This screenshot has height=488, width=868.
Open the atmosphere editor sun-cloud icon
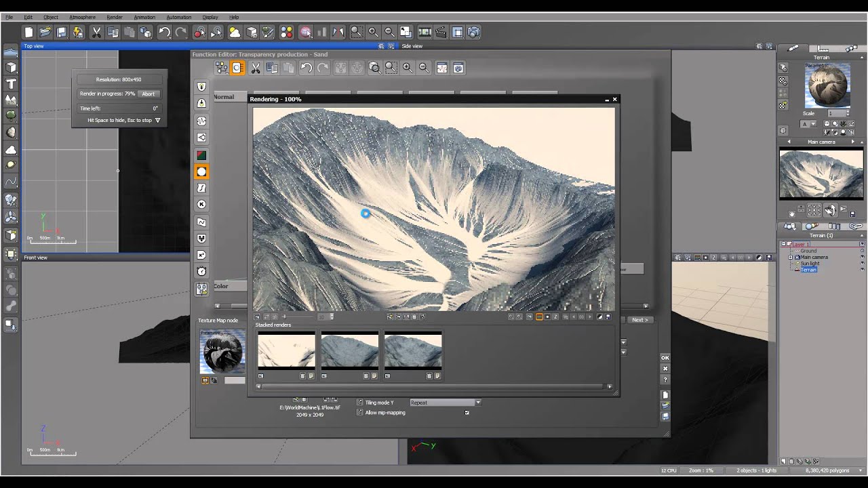pos(235,32)
